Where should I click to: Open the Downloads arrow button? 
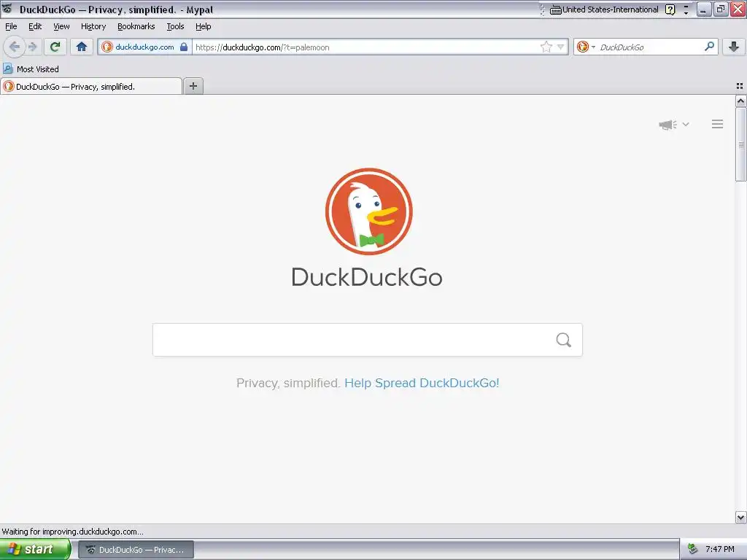point(734,47)
